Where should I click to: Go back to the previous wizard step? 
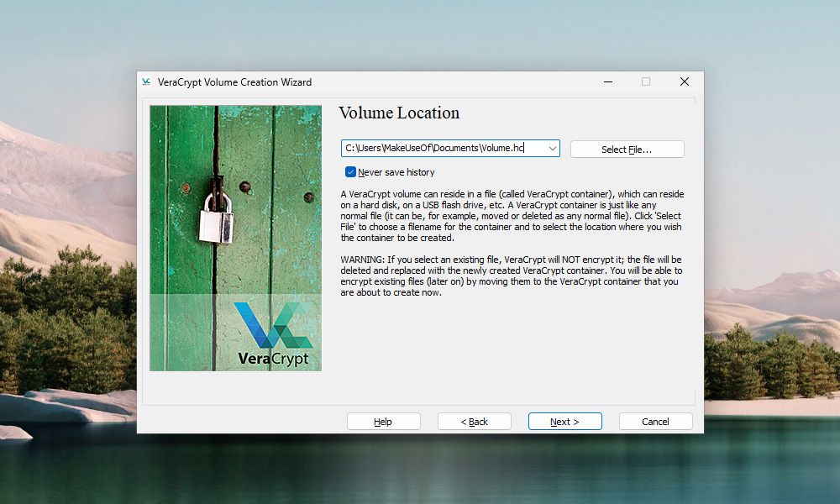(474, 421)
